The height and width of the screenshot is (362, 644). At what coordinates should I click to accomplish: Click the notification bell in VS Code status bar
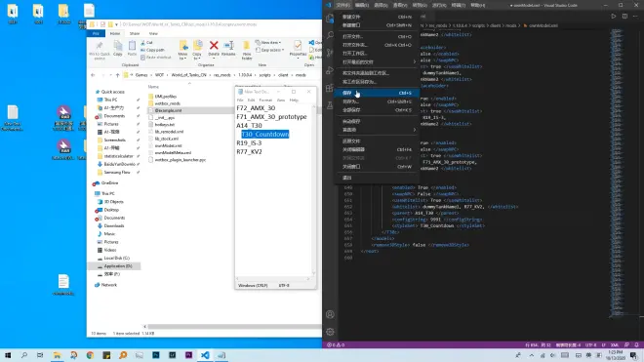[x=636, y=345]
